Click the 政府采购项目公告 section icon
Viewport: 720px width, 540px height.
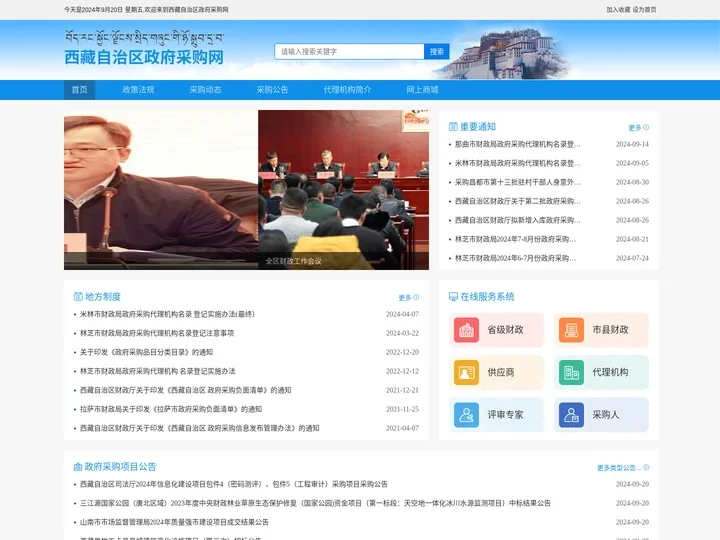point(78,467)
